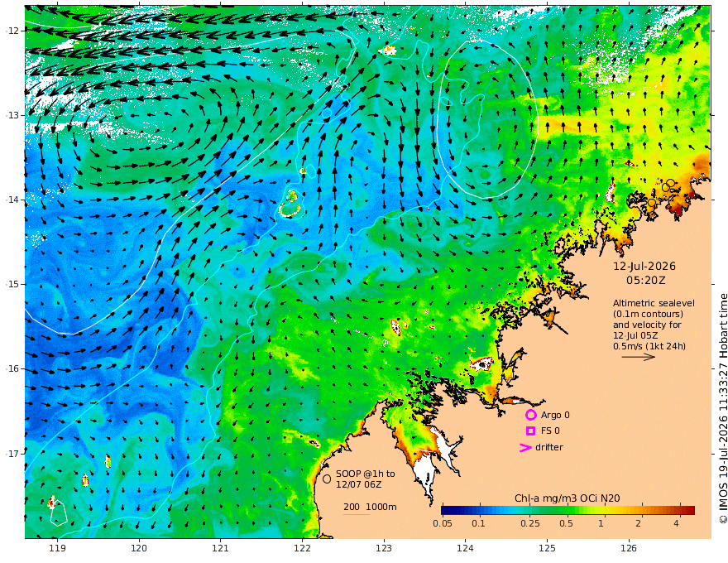Click the latitude axis label -14

pyautogui.click(x=12, y=200)
